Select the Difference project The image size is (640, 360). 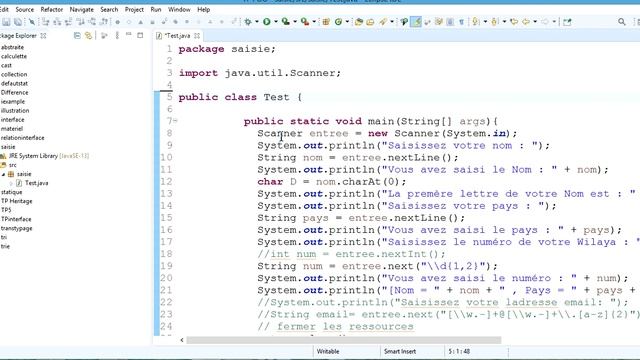pos(14,93)
